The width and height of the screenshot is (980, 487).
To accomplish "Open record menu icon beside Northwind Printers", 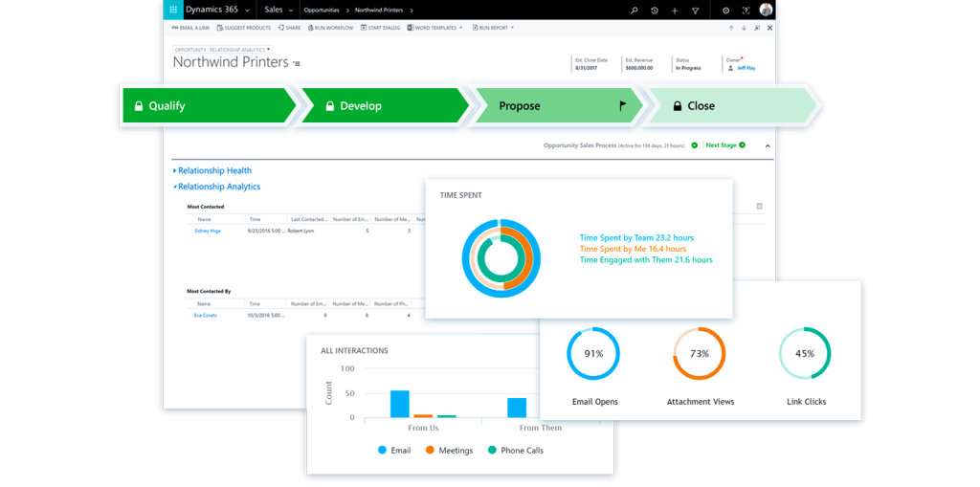I will coord(297,64).
